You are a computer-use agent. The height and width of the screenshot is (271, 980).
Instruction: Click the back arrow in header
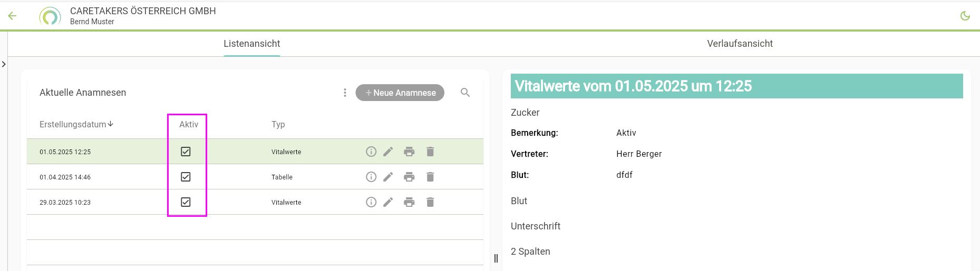[x=12, y=16]
